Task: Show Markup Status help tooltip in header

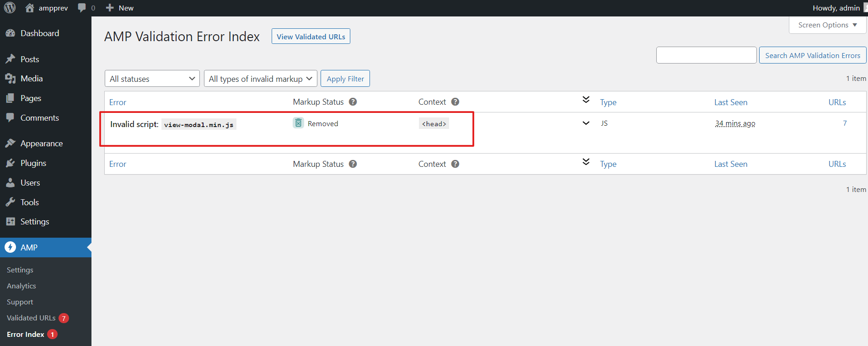Action: [x=353, y=102]
